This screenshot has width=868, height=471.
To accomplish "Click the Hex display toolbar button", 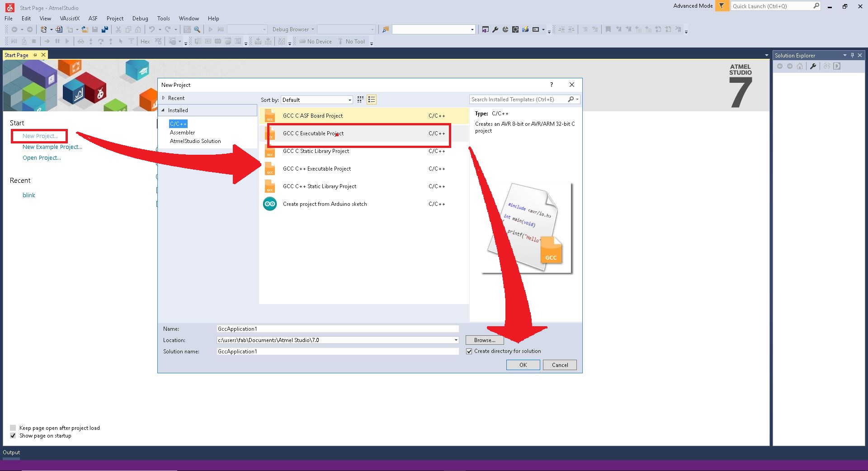I will pyautogui.click(x=145, y=42).
